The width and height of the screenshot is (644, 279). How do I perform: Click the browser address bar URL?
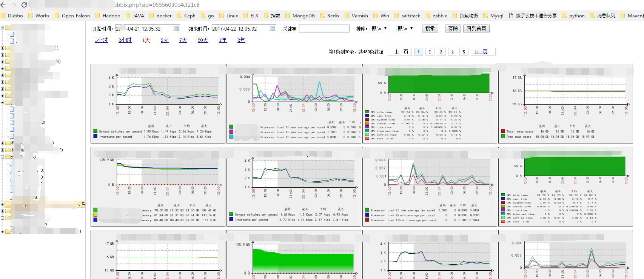157,5
